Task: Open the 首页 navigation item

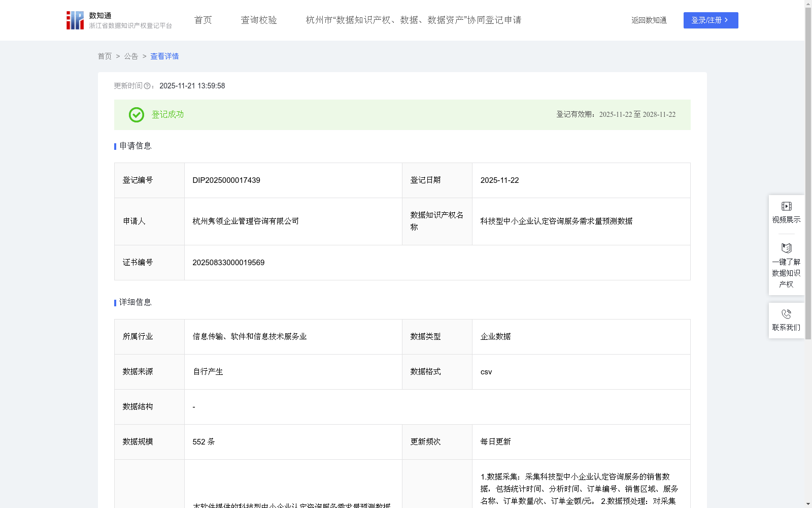Action: 203,20
